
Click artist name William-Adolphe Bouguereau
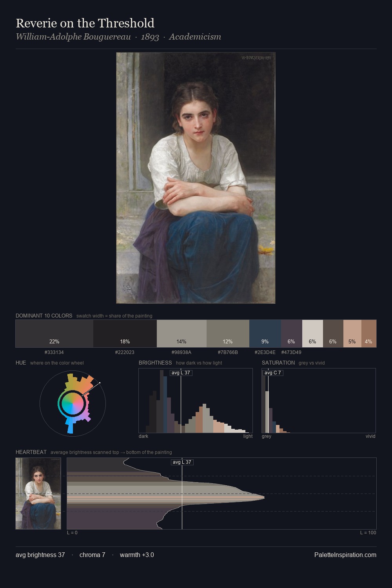(73, 37)
